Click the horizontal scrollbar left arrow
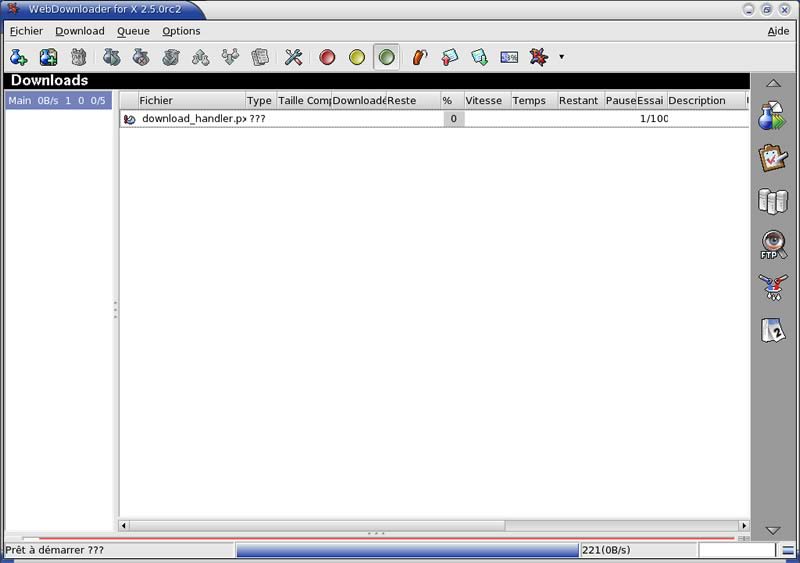This screenshot has width=800, height=563. point(124,525)
